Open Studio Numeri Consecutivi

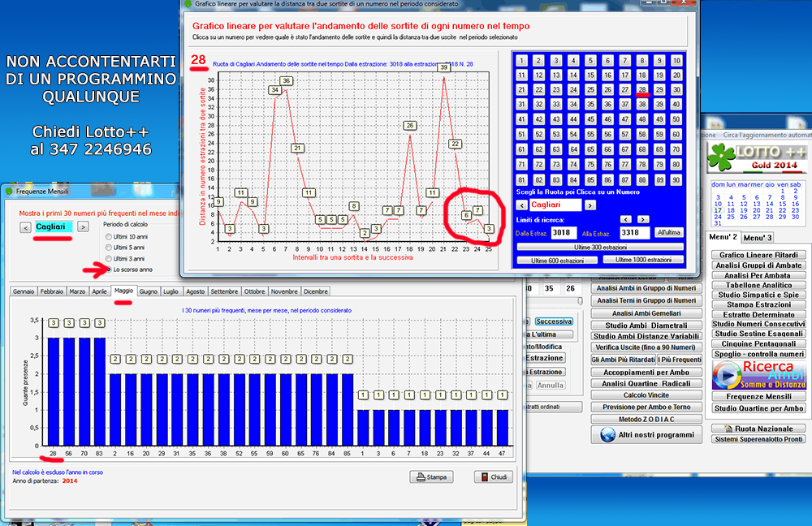758,324
